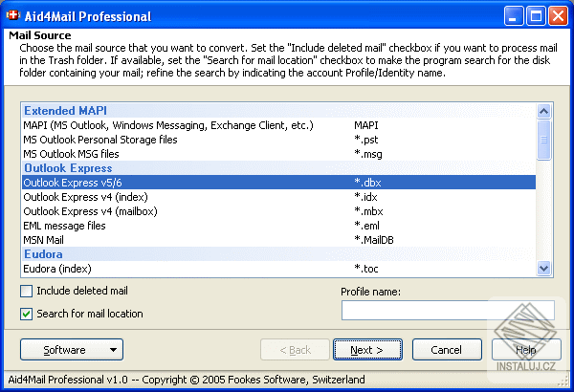The width and height of the screenshot is (574, 392).
Task: Select Outlook Express v5/6 entry
Action: coord(73,183)
